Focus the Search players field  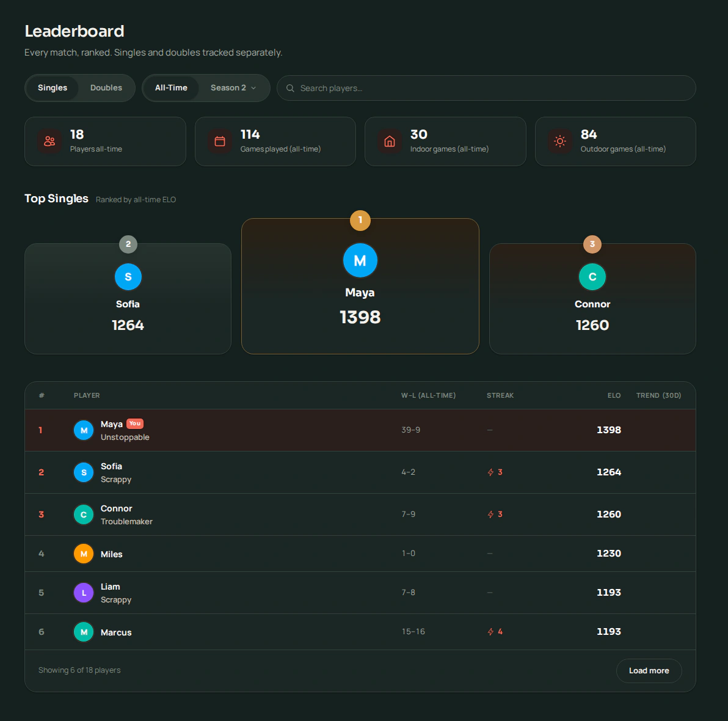coord(486,88)
